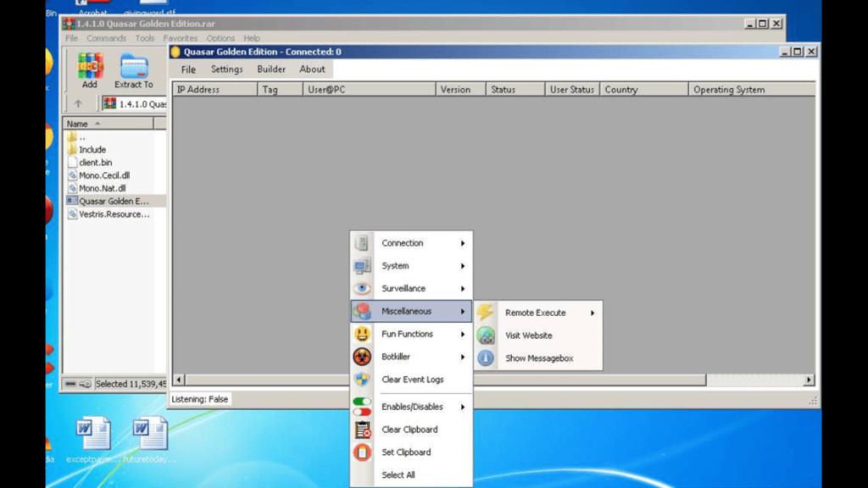The width and height of the screenshot is (868, 488).
Task: Click the futuretoday Word document desktop icon
Action: pyautogui.click(x=150, y=433)
